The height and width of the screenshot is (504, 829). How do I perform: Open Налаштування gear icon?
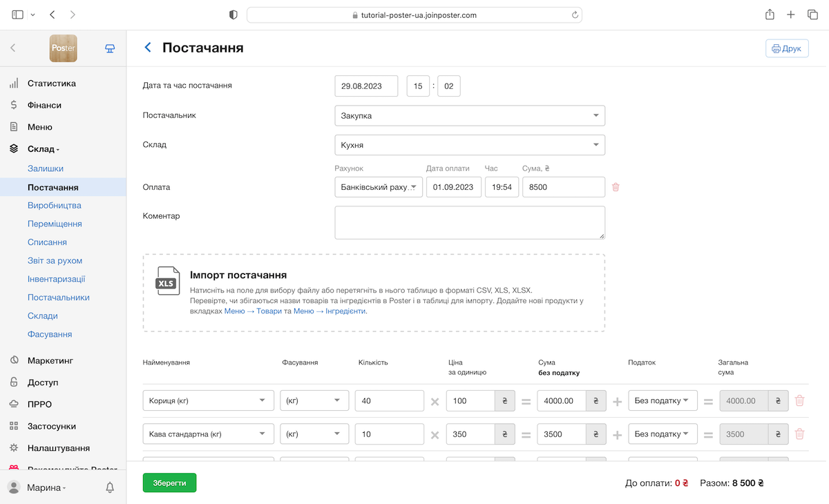point(14,447)
